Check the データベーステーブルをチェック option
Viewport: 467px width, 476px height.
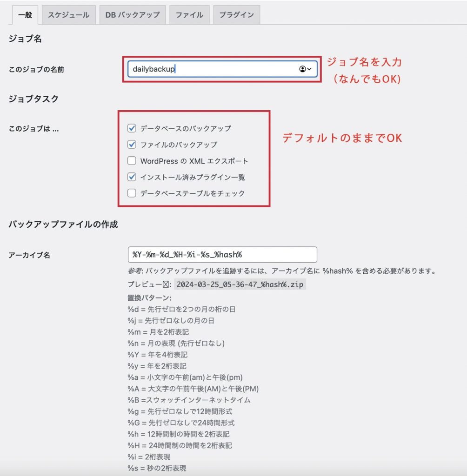(132, 193)
